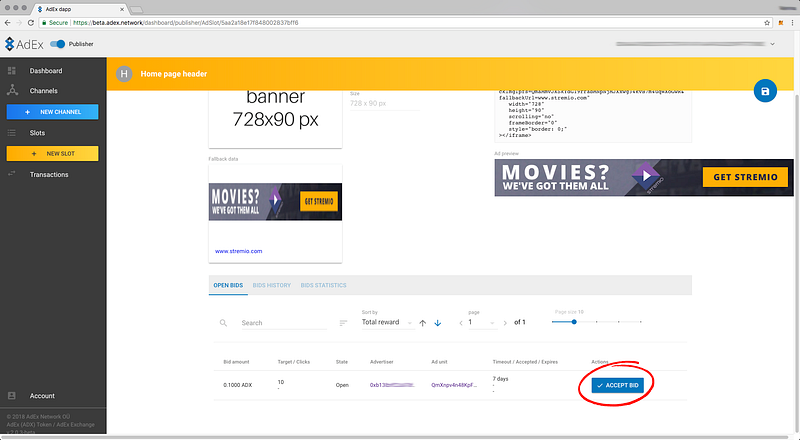Screen dimensions: 800x440
Task: Click the blue save floppy button
Action: click(x=765, y=91)
